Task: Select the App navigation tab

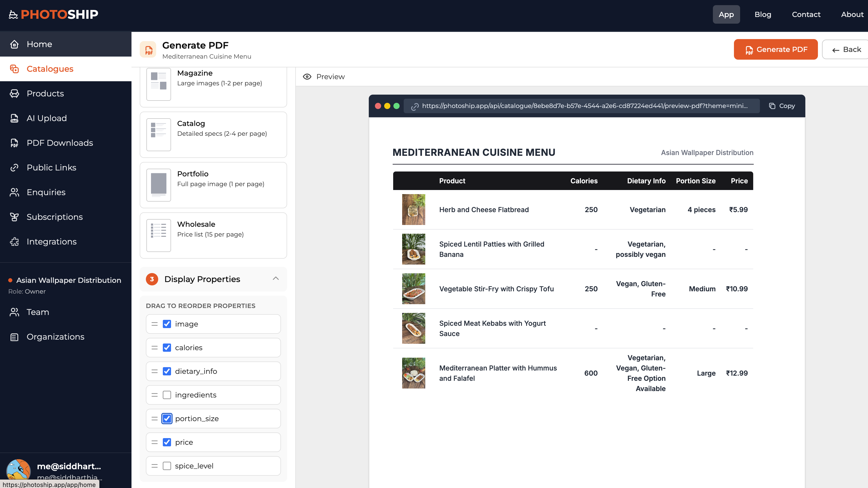Action: [726, 14]
